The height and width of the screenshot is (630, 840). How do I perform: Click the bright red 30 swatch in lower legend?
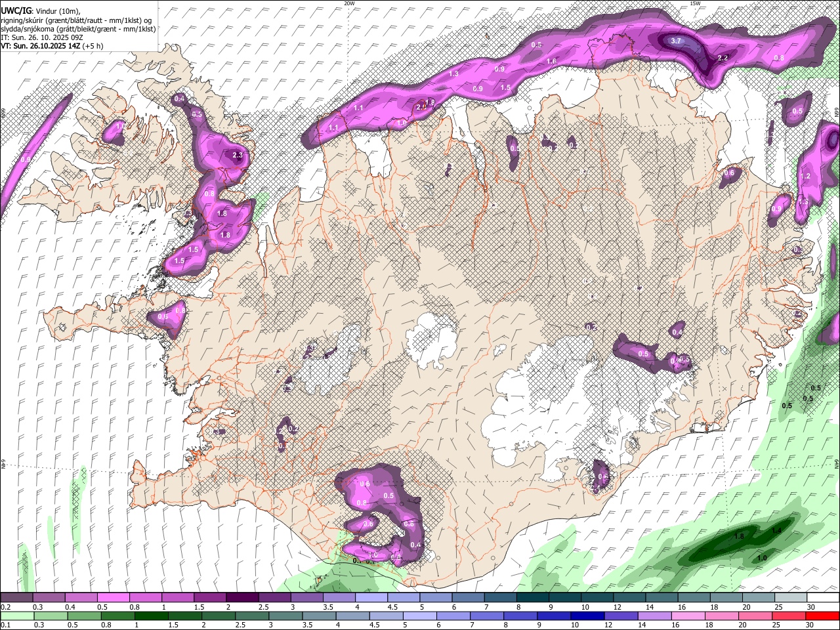coord(822,616)
